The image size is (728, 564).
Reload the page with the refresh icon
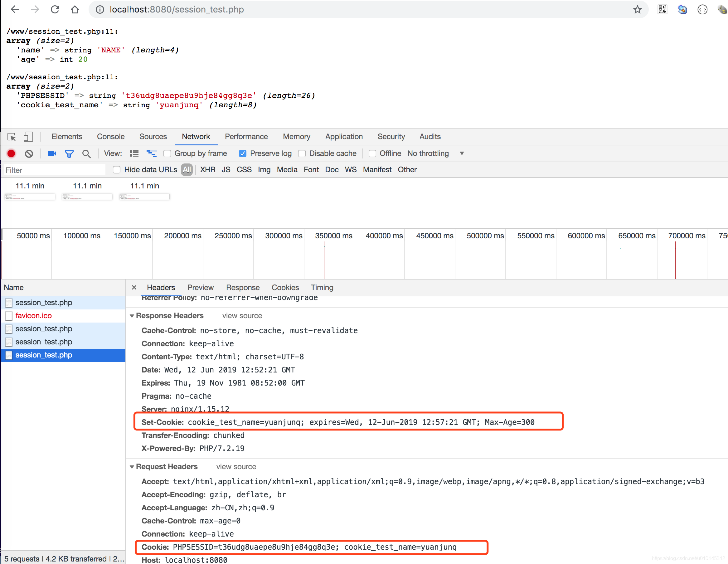55,9
